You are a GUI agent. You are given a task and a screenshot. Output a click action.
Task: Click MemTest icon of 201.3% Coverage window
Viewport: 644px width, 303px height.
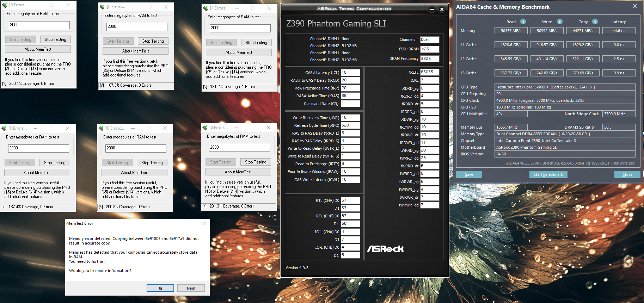tap(205, 128)
